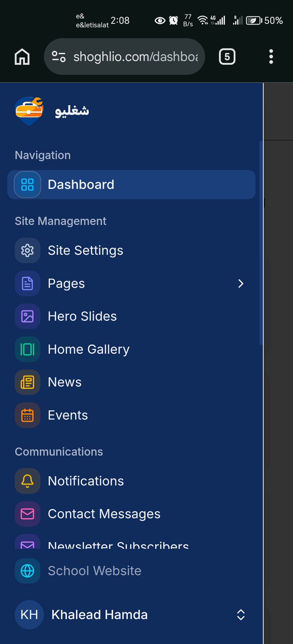Tap the Dashboard grid icon
The height and width of the screenshot is (644, 293).
27,185
